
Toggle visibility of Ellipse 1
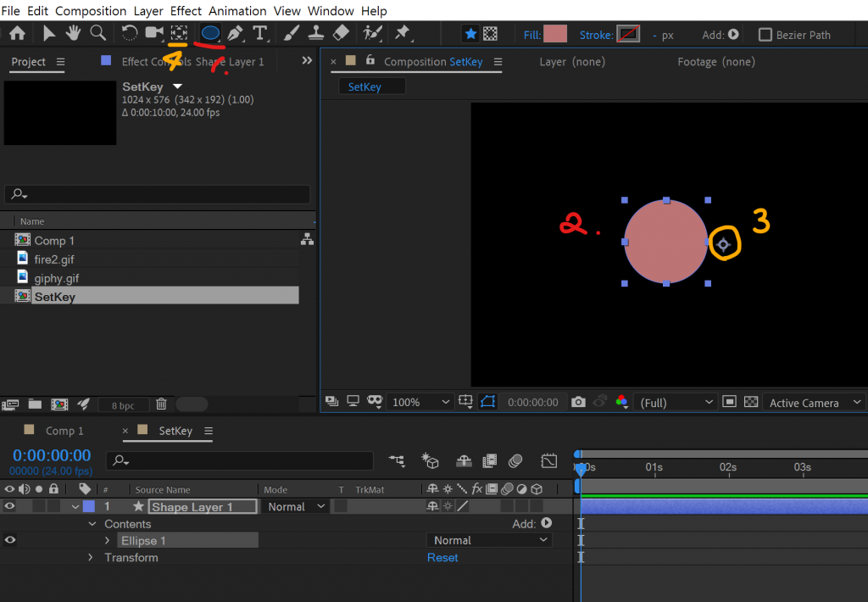pos(10,540)
